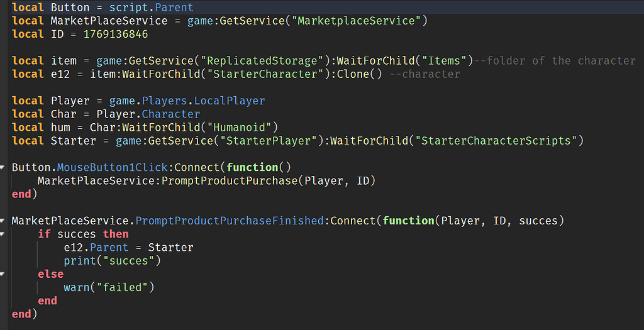Click the '--character' comment
644x330 pixels.
point(425,74)
